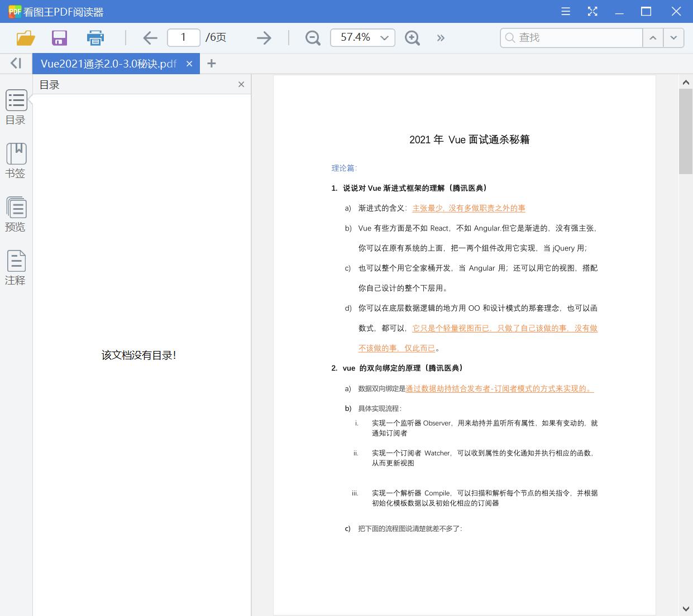Open the zoom percentage dropdown
Viewport: 693px width, 616px height.
pyautogui.click(x=384, y=38)
